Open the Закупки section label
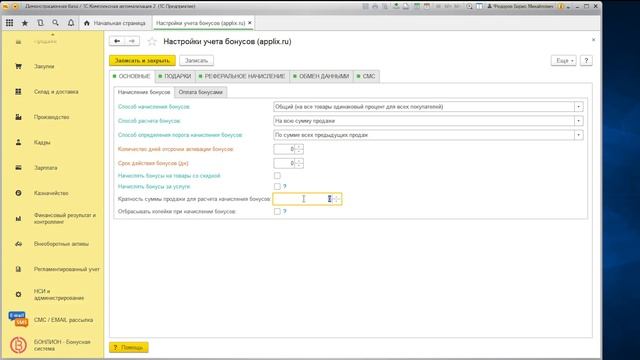 (44, 66)
